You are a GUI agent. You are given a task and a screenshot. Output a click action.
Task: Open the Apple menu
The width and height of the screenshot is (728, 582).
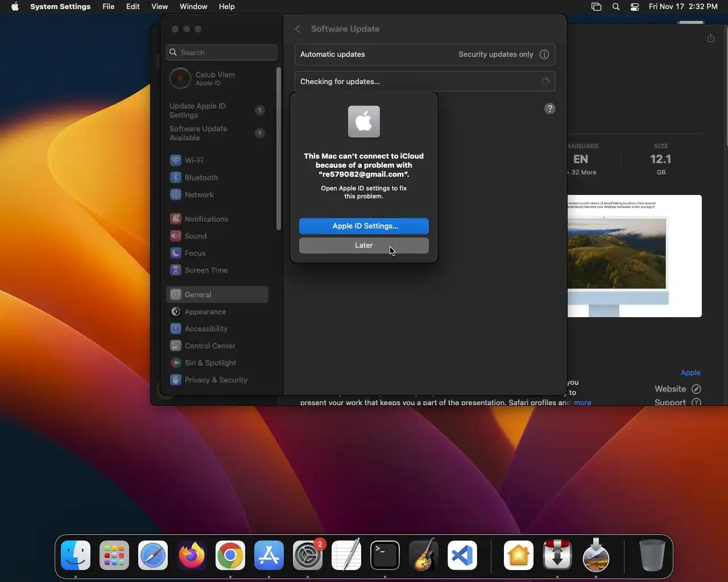(15, 7)
